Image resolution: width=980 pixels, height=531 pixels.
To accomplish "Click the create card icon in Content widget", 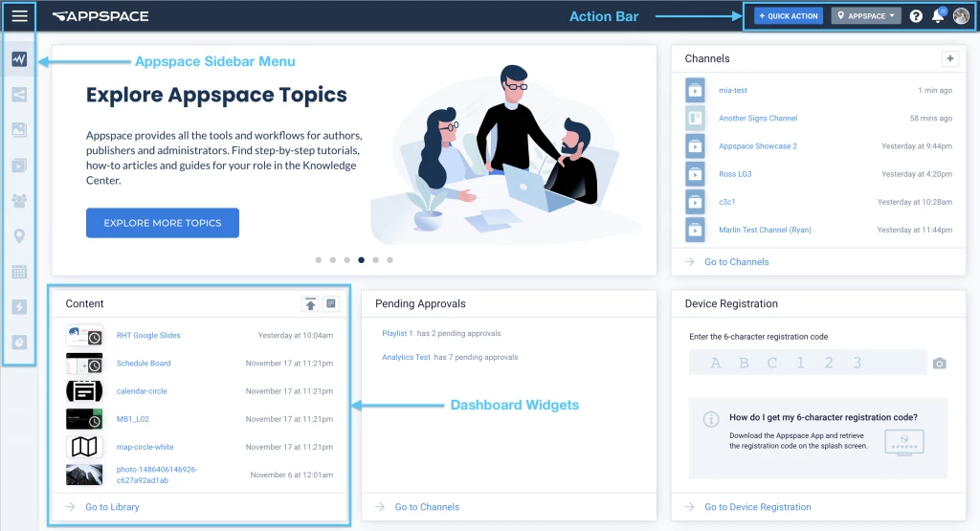I will coord(331,304).
